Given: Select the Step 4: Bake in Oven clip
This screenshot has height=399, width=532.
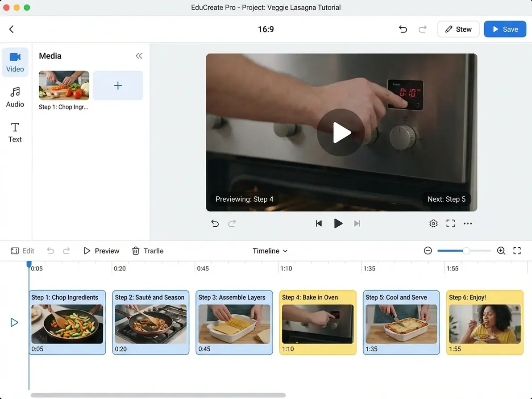Looking at the screenshot, I should click(317, 322).
